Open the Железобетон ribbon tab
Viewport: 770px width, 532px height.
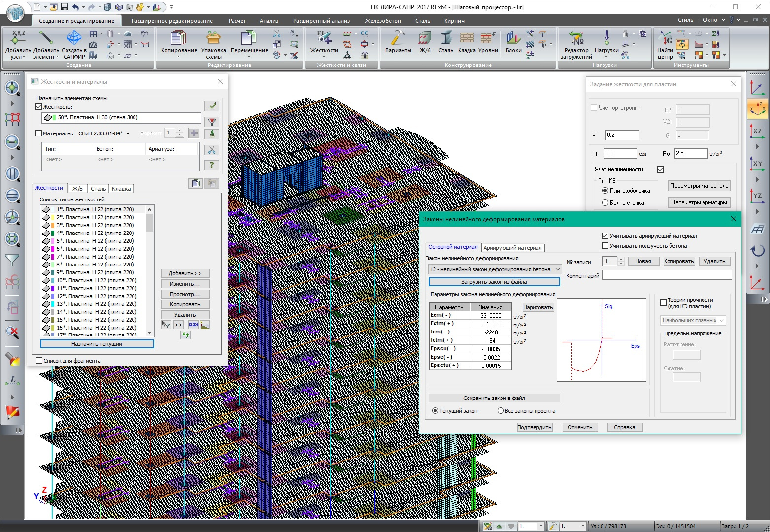point(382,21)
